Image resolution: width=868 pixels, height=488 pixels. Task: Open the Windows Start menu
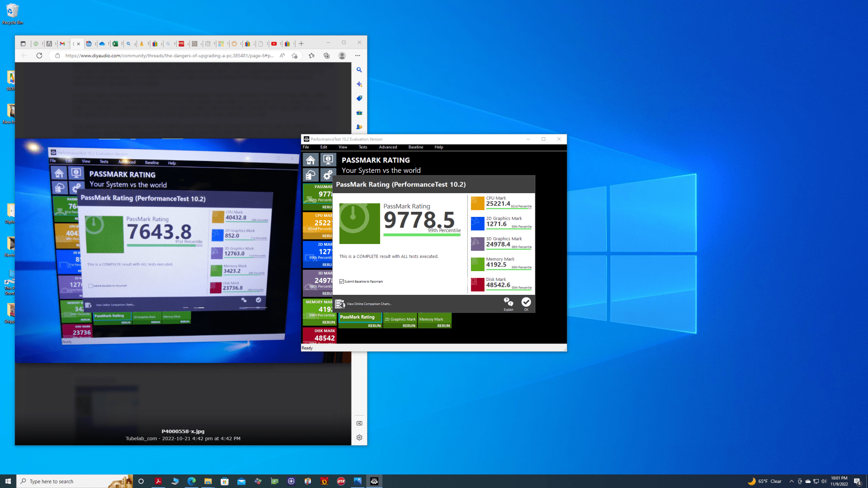[8, 481]
